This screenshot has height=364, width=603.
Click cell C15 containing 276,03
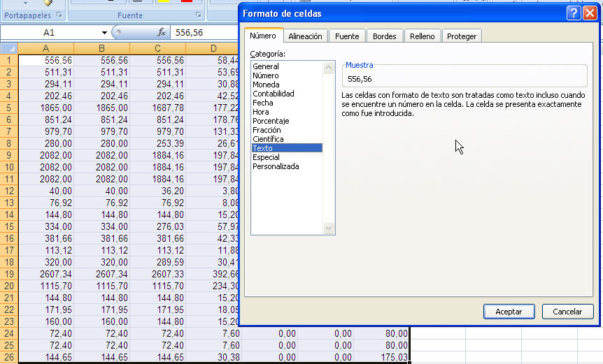click(157, 226)
